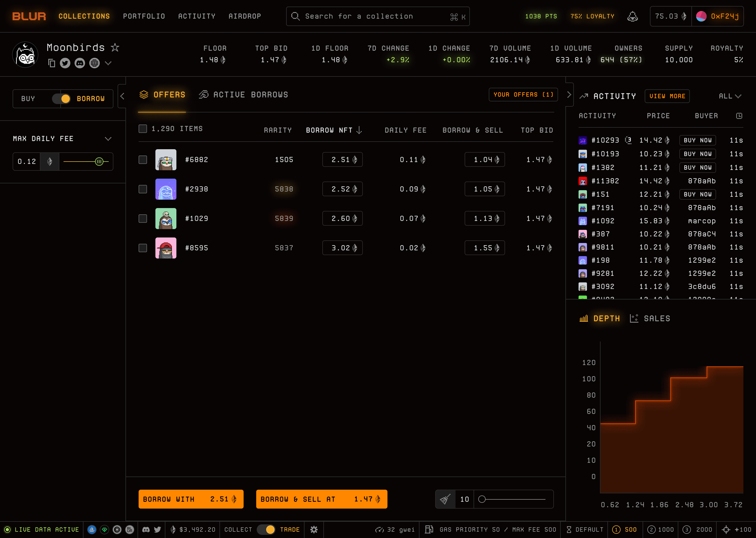This screenshot has height=538, width=756.
Task: Toggle the Buy/Borrow switch
Action: tap(61, 99)
